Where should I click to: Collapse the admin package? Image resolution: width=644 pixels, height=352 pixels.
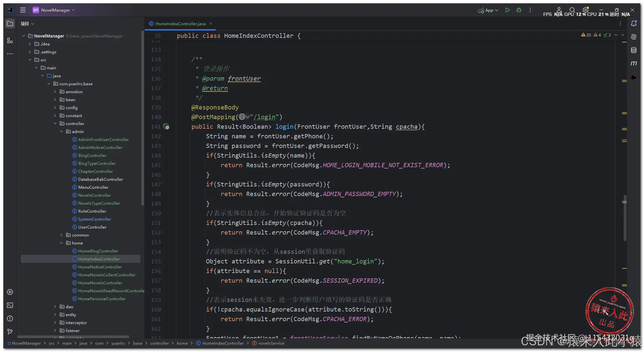[61, 131]
